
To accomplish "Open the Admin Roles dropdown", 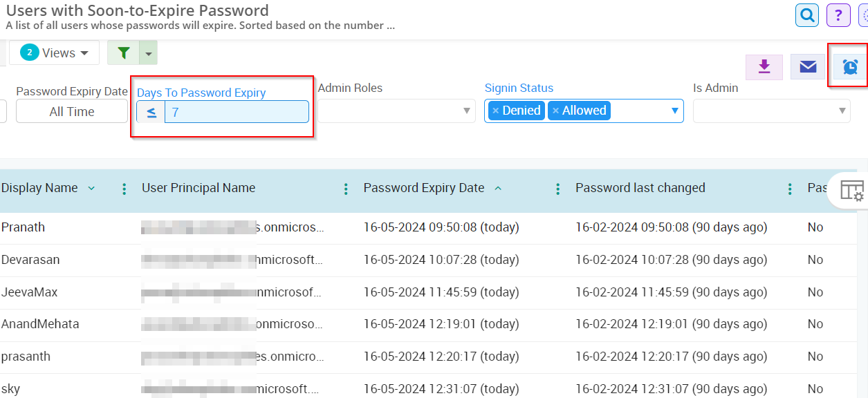I will 396,111.
